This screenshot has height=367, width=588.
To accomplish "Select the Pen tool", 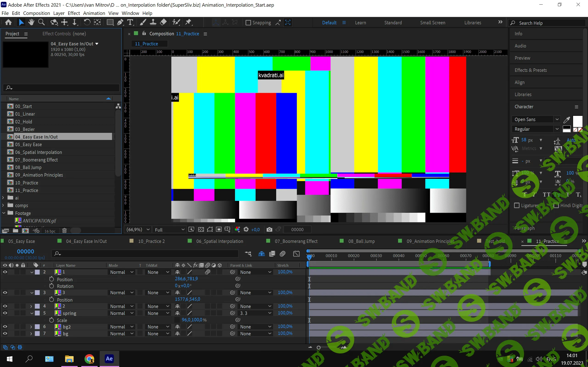I will pyautogui.click(x=120, y=22).
